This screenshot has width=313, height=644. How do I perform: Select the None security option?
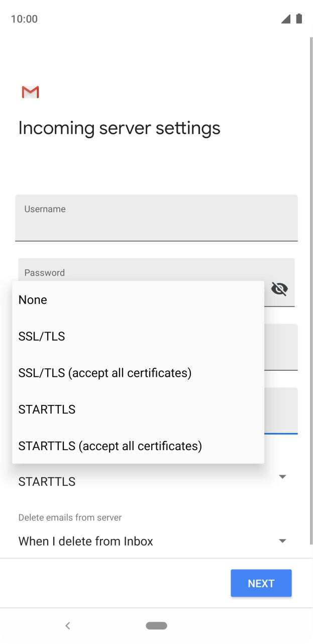coord(33,300)
